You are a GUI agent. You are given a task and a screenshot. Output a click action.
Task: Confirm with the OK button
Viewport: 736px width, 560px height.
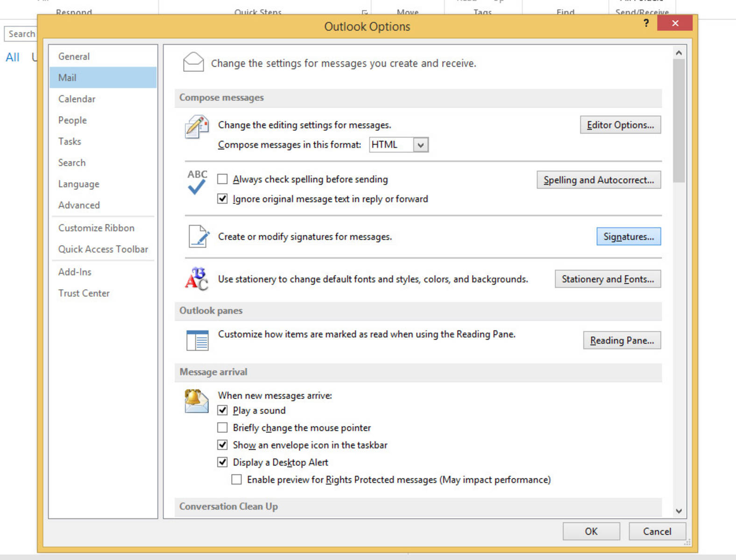pyautogui.click(x=591, y=531)
